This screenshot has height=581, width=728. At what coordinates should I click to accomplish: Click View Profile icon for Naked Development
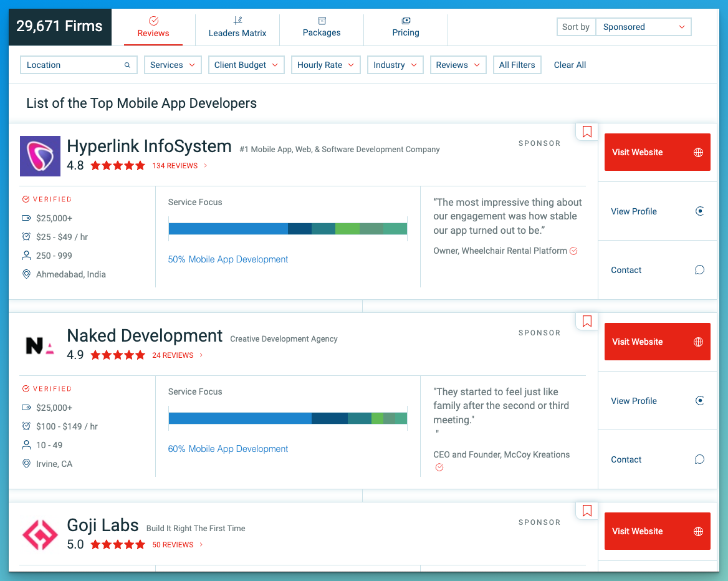(700, 401)
